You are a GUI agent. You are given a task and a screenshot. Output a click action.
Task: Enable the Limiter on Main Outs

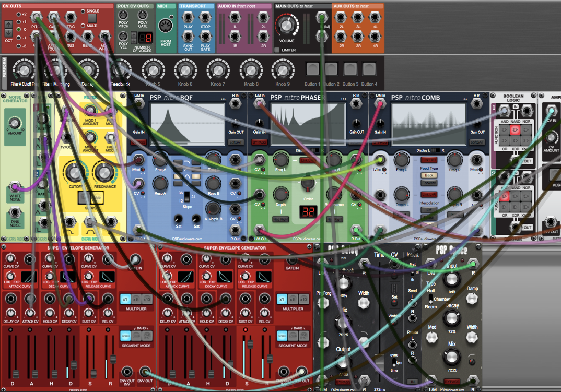(277, 50)
